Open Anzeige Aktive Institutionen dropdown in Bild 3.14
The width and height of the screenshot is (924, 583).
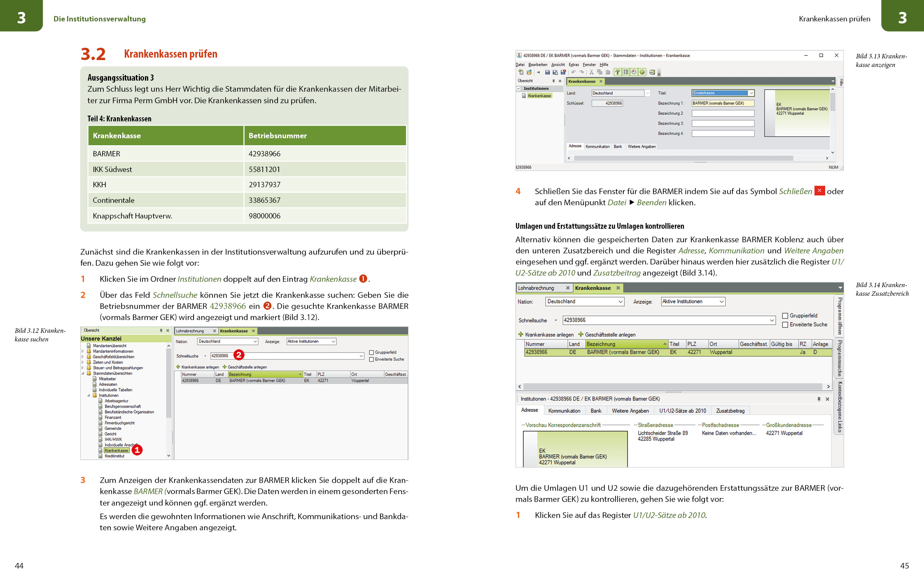click(721, 302)
